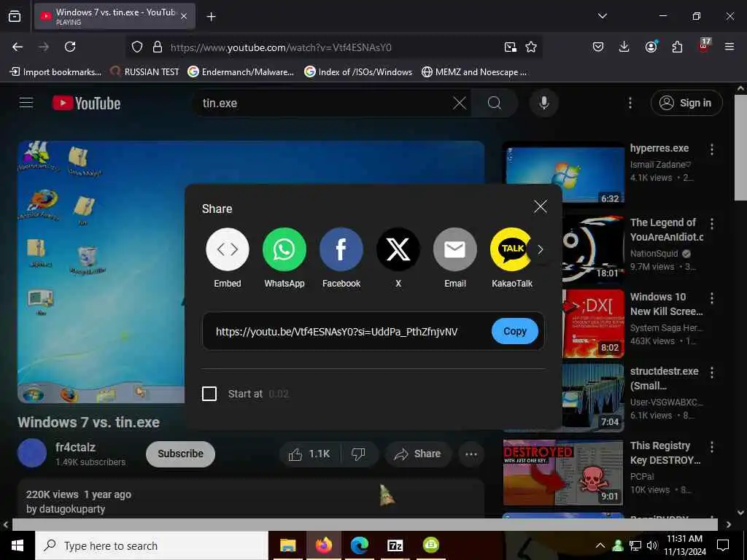
Task: Subscribe to fr4ctalz channel
Action: pyautogui.click(x=181, y=454)
